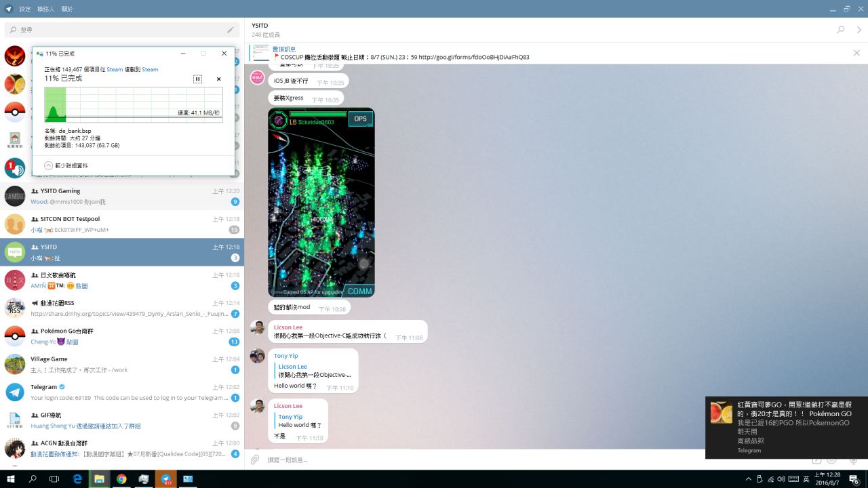The image size is (868, 488).
Task: Open the 聯絡人 (Contacts) menu
Action: 46,9
